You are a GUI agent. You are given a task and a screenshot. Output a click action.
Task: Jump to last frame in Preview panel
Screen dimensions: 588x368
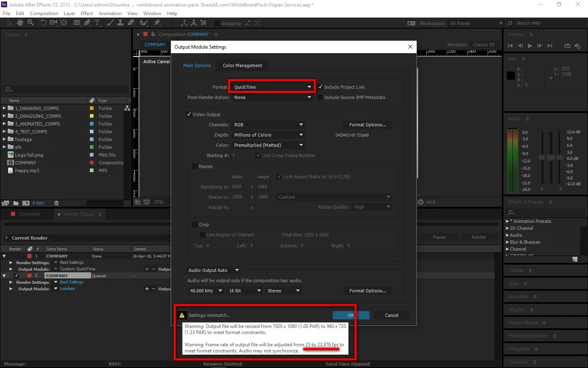pyautogui.click(x=550, y=46)
